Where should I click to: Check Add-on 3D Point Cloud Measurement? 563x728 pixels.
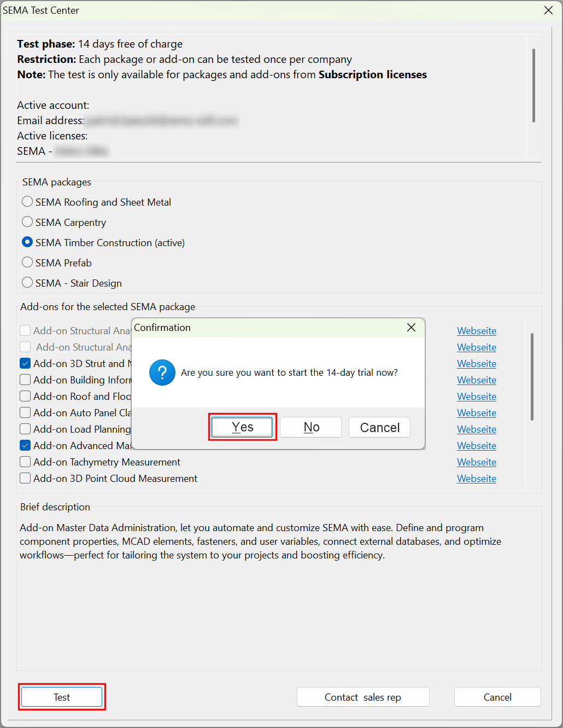click(25, 479)
